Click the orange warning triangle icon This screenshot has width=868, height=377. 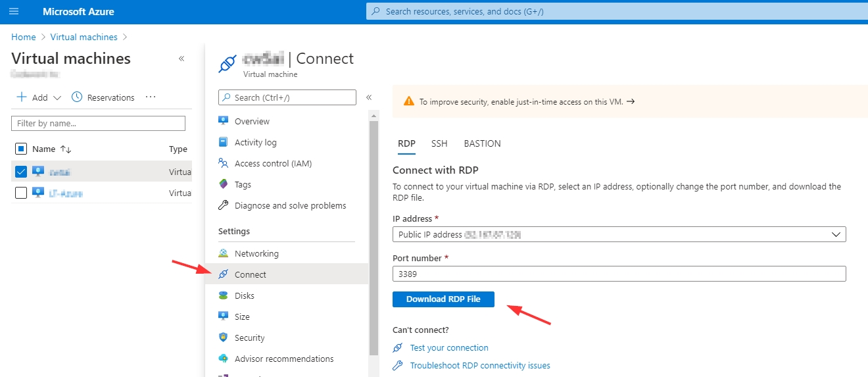tap(409, 101)
